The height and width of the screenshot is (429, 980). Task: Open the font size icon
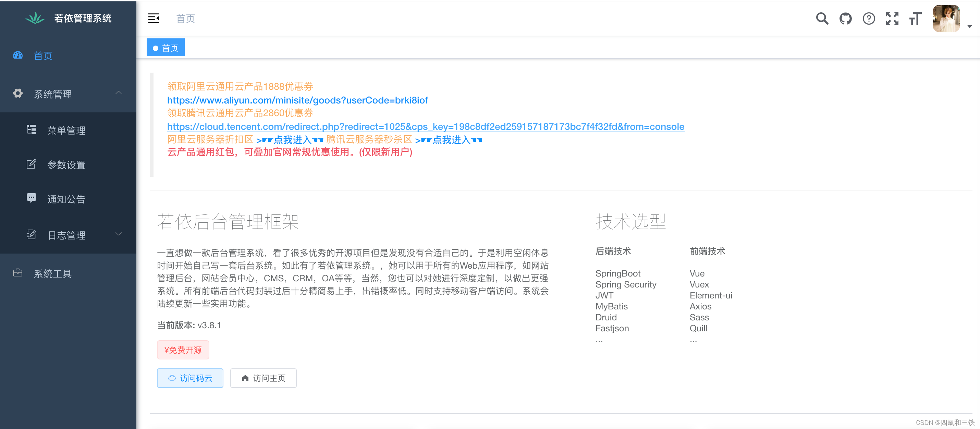[x=915, y=18]
